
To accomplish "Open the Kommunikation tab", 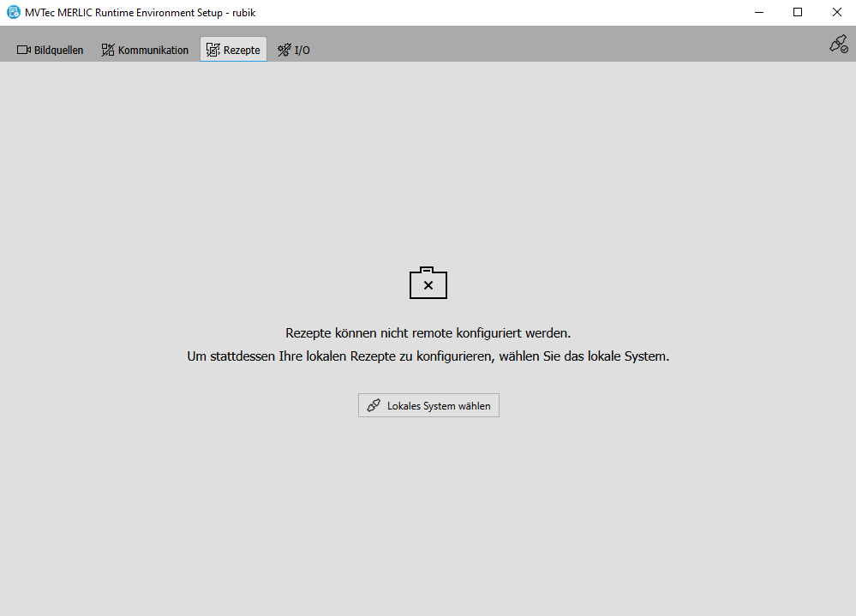I will click(x=153, y=50).
